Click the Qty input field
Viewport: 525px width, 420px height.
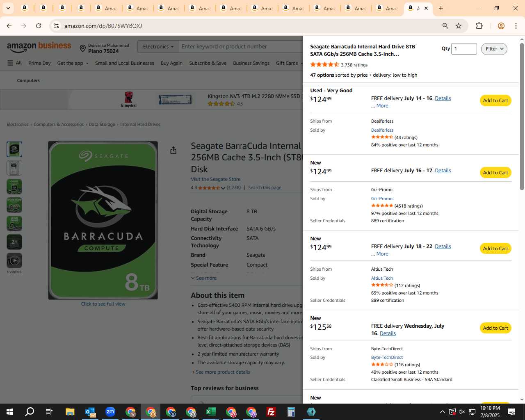(464, 49)
